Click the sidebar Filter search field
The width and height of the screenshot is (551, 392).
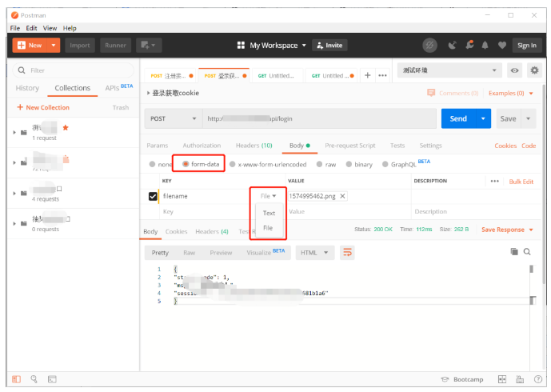[x=73, y=70]
